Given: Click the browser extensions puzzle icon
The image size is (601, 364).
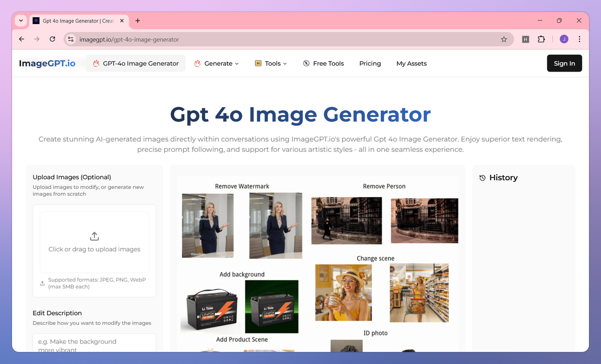Looking at the screenshot, I should pyautogui.click(x=541, y=39).
